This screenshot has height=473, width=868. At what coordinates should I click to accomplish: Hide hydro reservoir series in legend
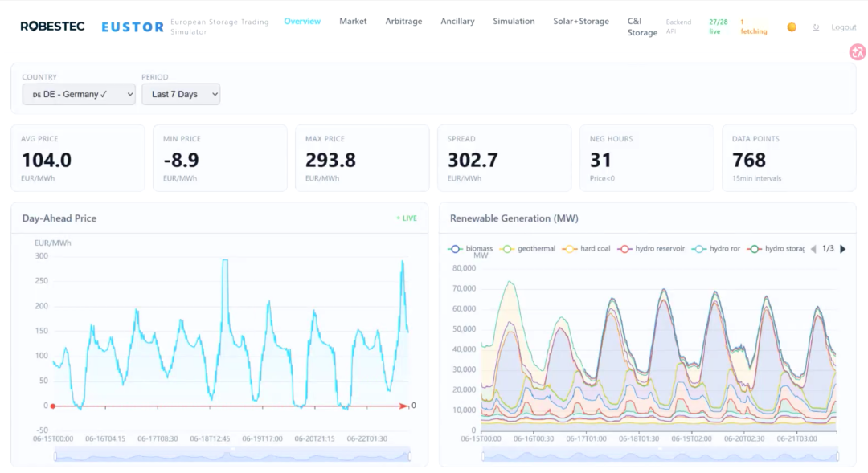point(651,249)
